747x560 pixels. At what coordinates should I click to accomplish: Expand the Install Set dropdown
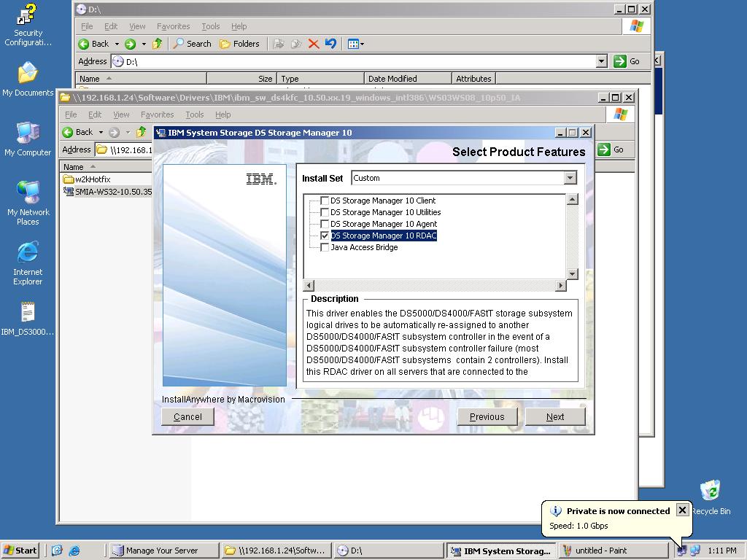570,178
